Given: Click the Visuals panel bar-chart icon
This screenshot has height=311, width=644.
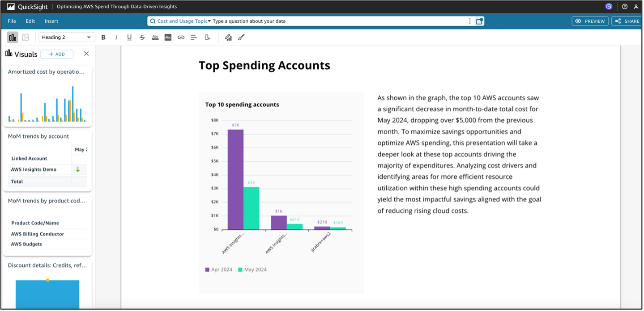Looking at the screenshot, I should point(9,54).
